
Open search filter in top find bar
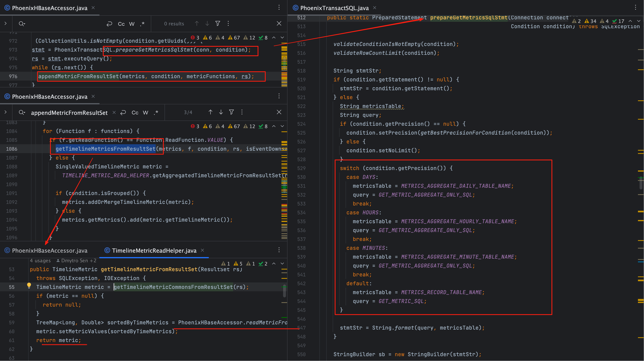click(218, 24)
